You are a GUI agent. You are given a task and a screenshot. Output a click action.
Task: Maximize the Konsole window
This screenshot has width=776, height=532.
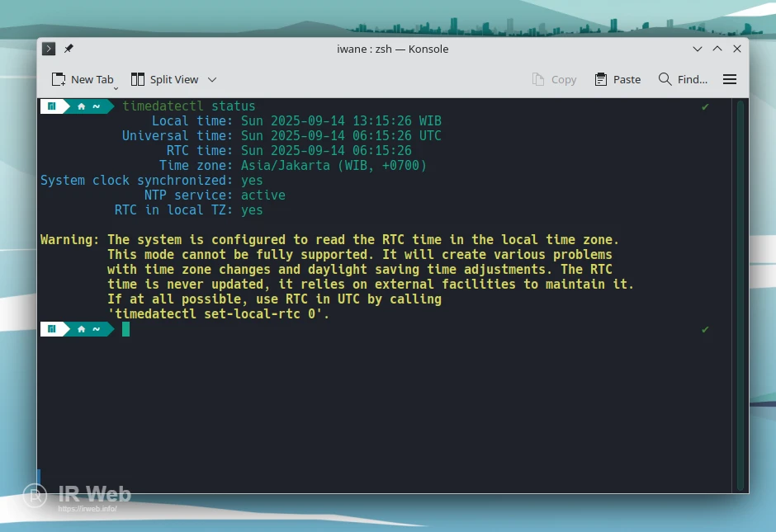point(717,49)
